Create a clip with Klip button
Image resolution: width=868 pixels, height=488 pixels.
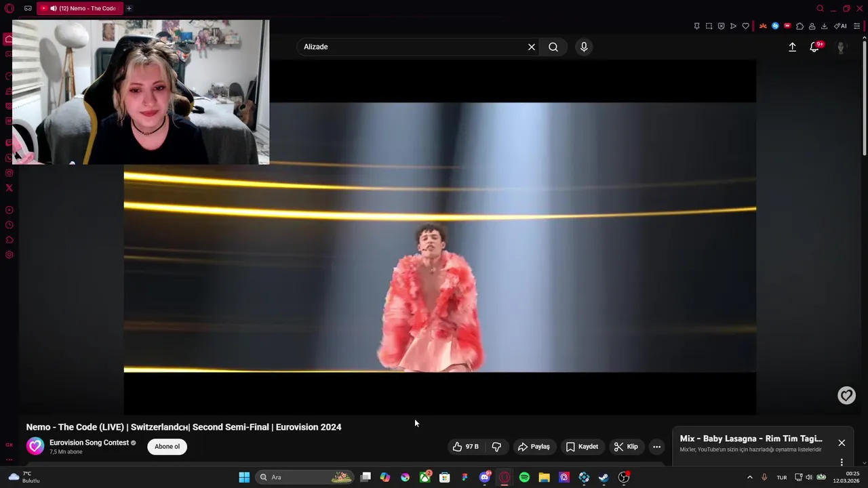(626, 447)
